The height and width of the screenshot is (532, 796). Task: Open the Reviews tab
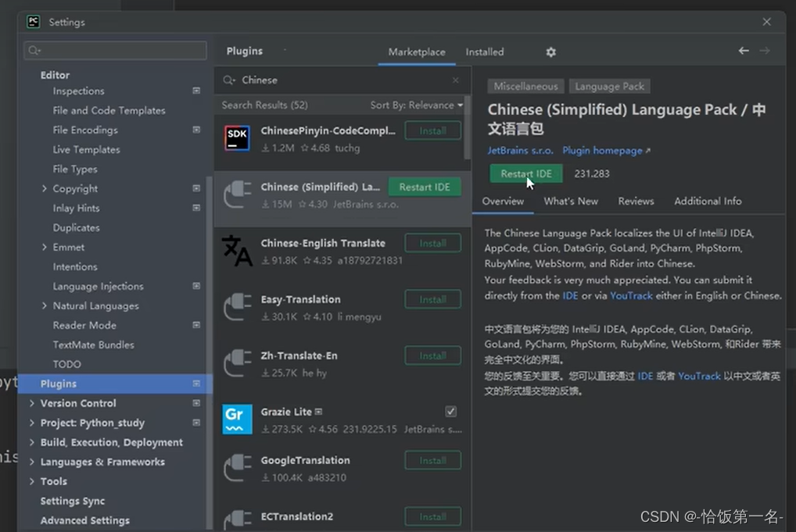636,202
